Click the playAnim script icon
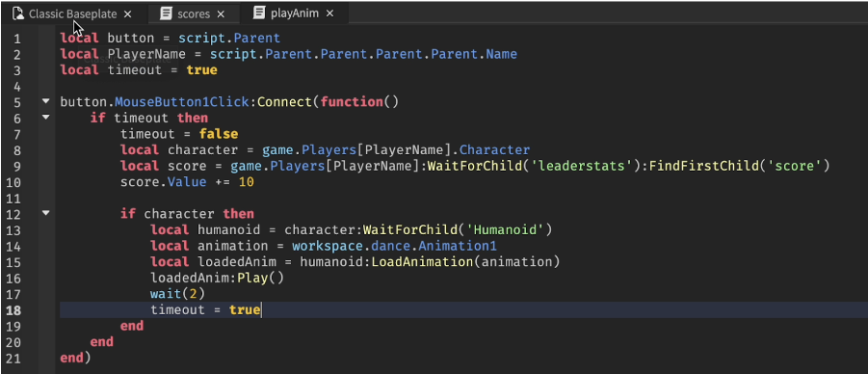This screenshot has height=374, width=868. pos(259,13)
